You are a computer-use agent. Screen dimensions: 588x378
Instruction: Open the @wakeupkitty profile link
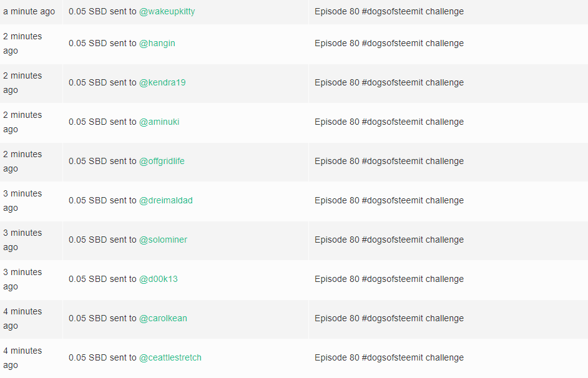point(167,12)
